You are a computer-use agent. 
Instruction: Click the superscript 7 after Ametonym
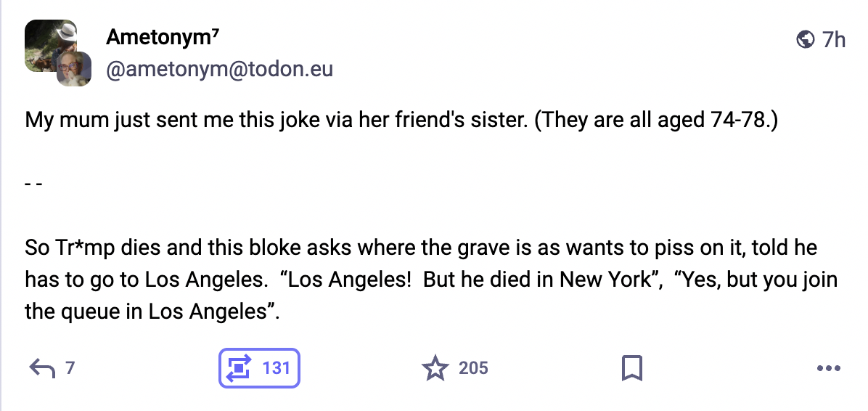click(x=215, y=33)
